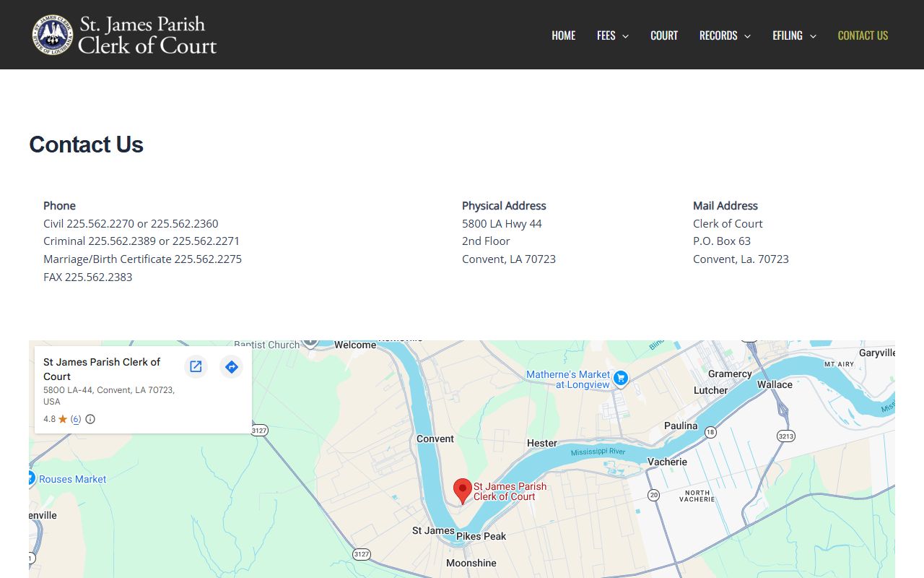Click the St. James Parish Clerk of Court title

tap(147, 35)
